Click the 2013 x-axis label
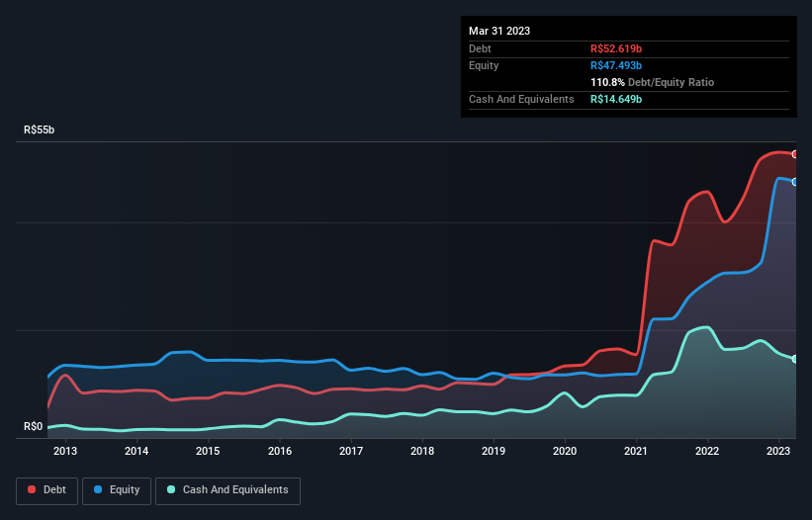Viewport: 812px width, 520px height. click(x=65, y=451)
